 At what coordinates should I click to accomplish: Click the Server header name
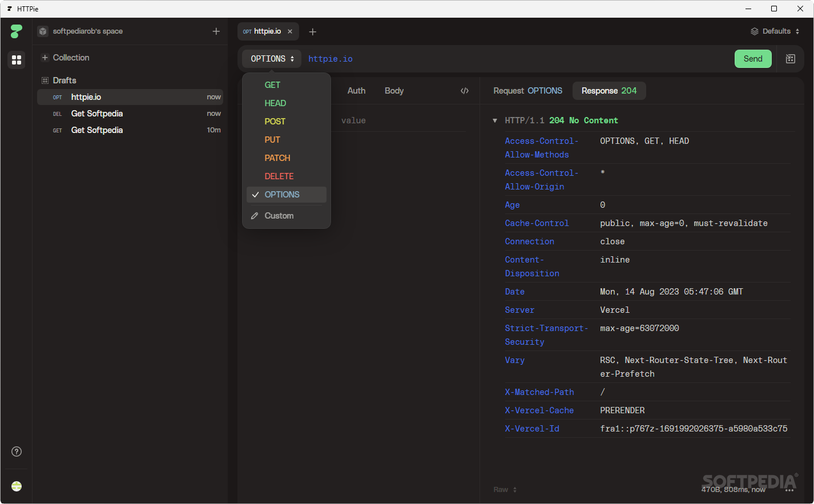(x=519, y=310)
